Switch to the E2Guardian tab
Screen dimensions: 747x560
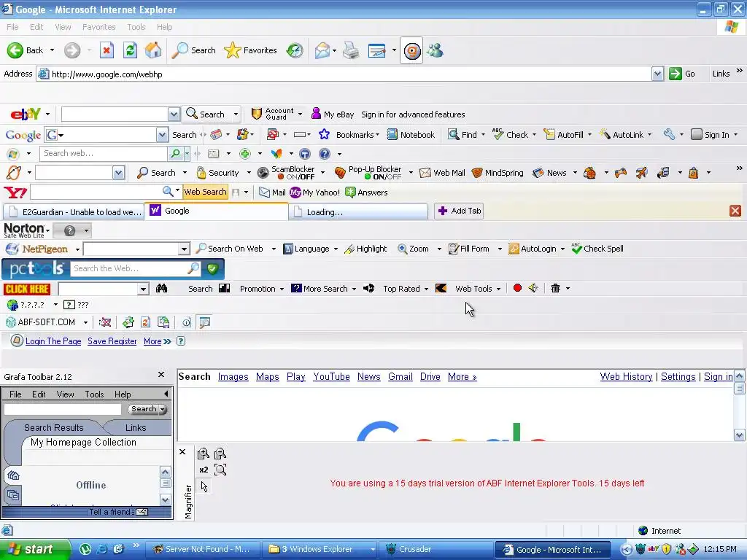click(74, 212)
